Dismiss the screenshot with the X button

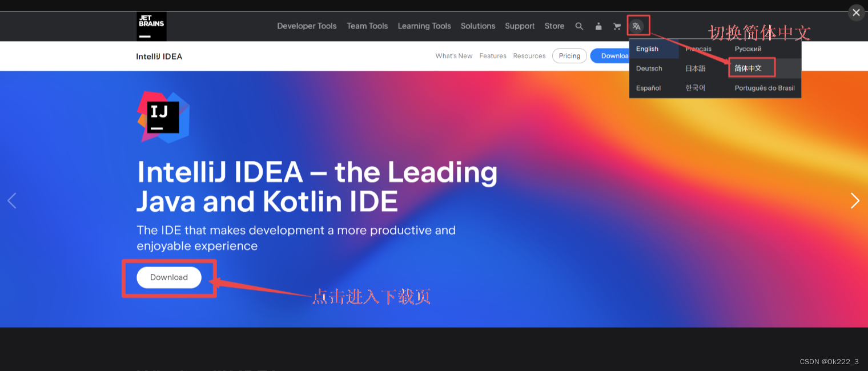[x=856, y=13]
